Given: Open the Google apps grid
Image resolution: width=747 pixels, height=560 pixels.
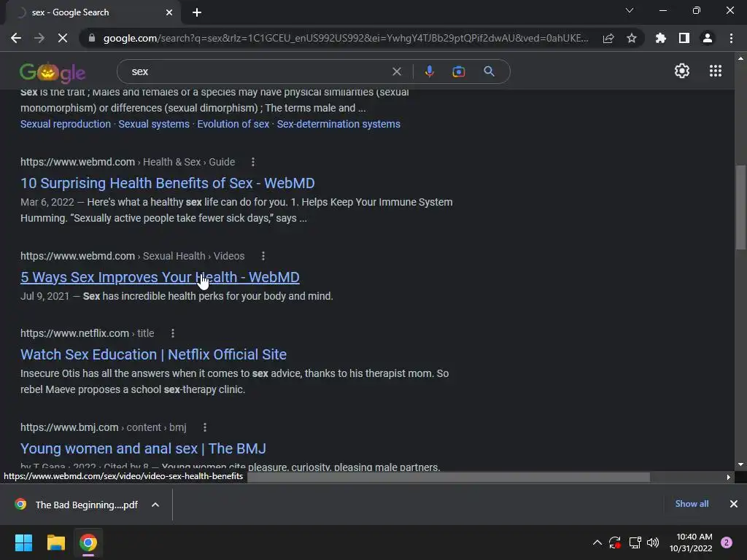Looking at the screenshot, I should pos(716,71).
